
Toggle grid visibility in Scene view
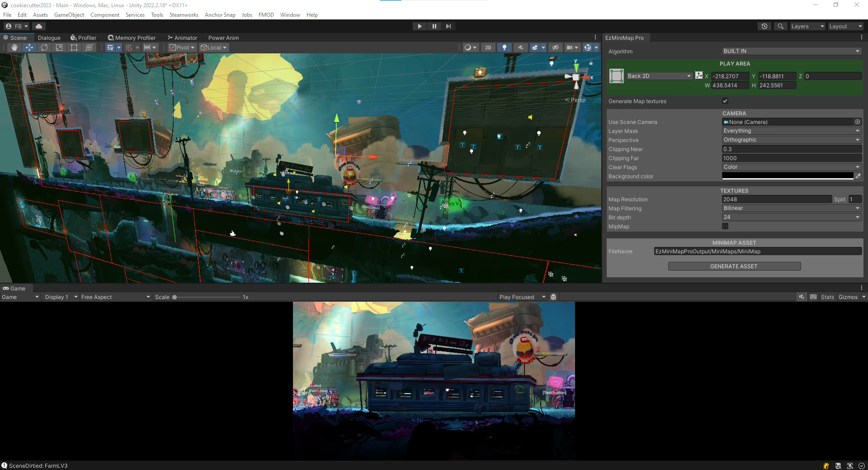point(110,47)
